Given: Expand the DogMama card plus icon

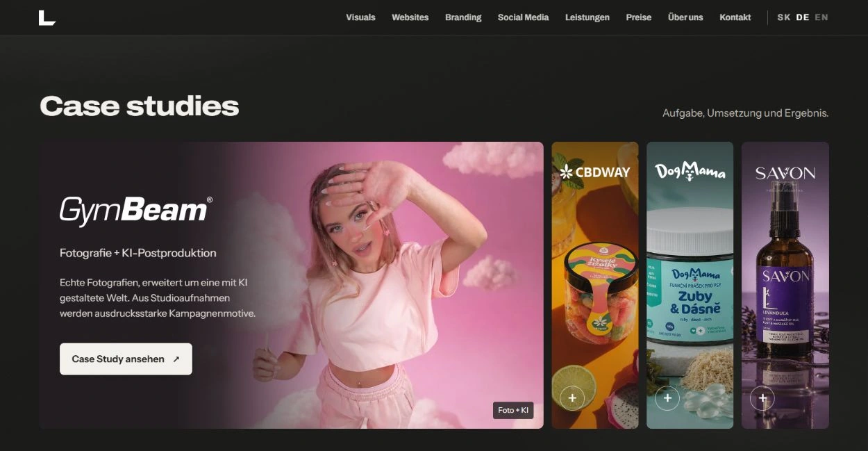Looking at the screenshot, I should coord(667,398).
